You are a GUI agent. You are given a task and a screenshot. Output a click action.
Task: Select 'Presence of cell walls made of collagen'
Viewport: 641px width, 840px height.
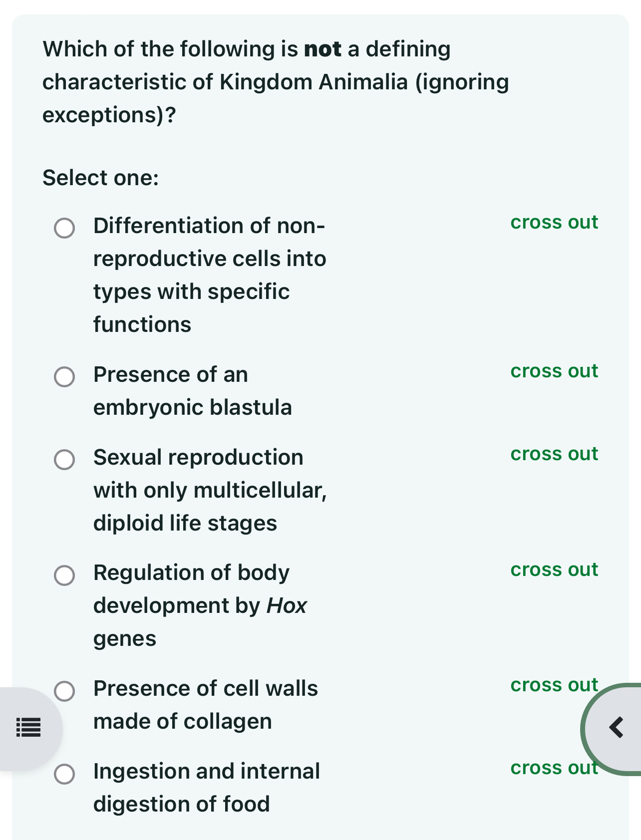64,691
